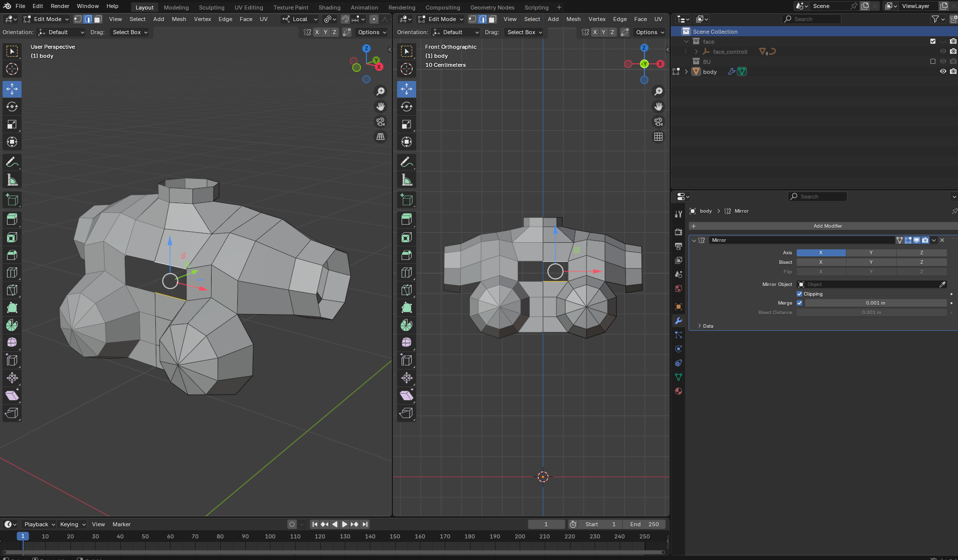Hide the body object in outliner
The width and height of the screenshot is (958, 560).
943,71
